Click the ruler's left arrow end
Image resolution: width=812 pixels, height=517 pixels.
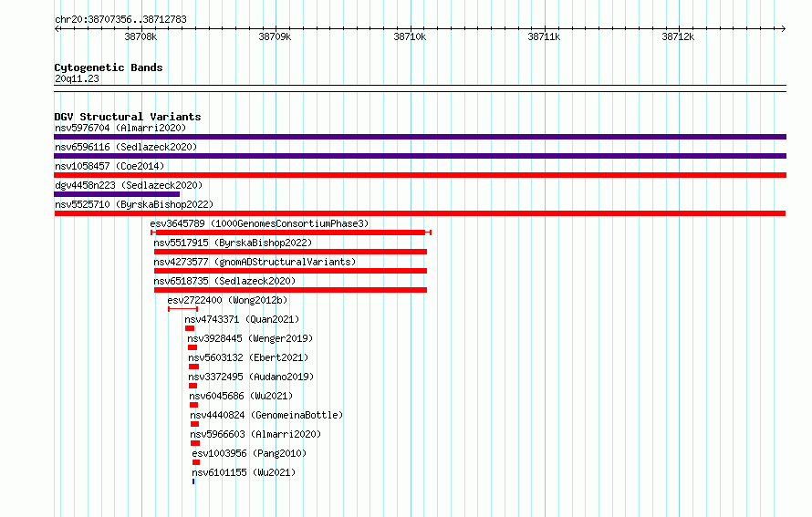pyautogui.click(x=57, y=28)
